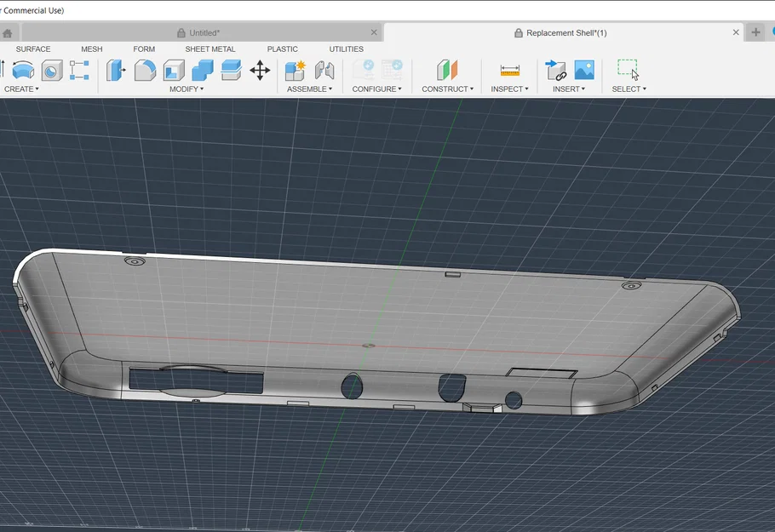Expand the INSERT dropdown
Viewport: 775px width, 532px height.
click(x=569, y=89)
